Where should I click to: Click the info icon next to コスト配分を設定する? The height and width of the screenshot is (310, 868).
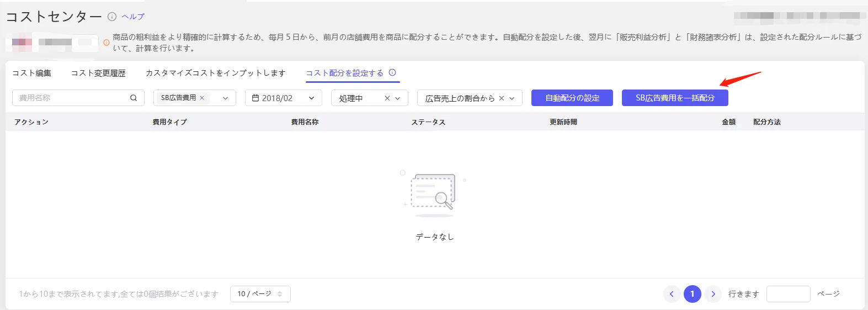[392, 72]
